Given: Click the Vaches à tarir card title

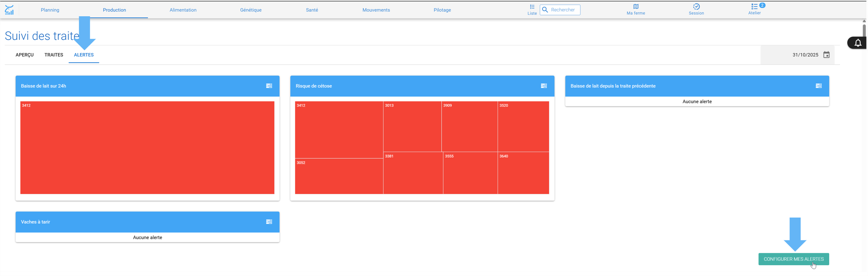Looking at the screenshot, I should click(36, 222).
